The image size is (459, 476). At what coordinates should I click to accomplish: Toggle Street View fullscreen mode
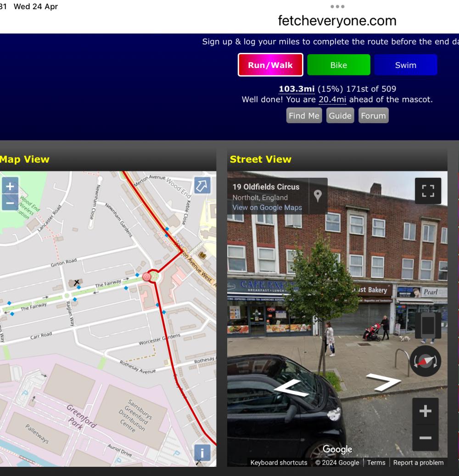click(428, 191)
